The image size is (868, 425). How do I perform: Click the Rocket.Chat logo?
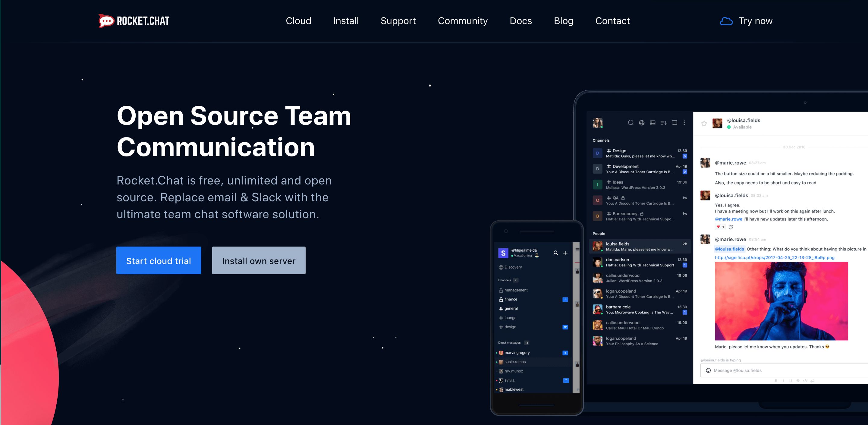tap(134, 21)
